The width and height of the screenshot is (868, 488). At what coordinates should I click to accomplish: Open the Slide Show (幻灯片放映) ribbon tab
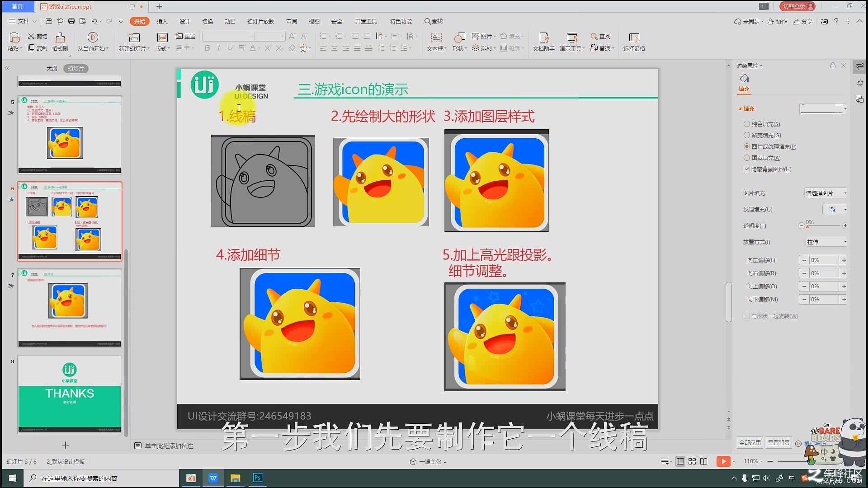point(261,21)
